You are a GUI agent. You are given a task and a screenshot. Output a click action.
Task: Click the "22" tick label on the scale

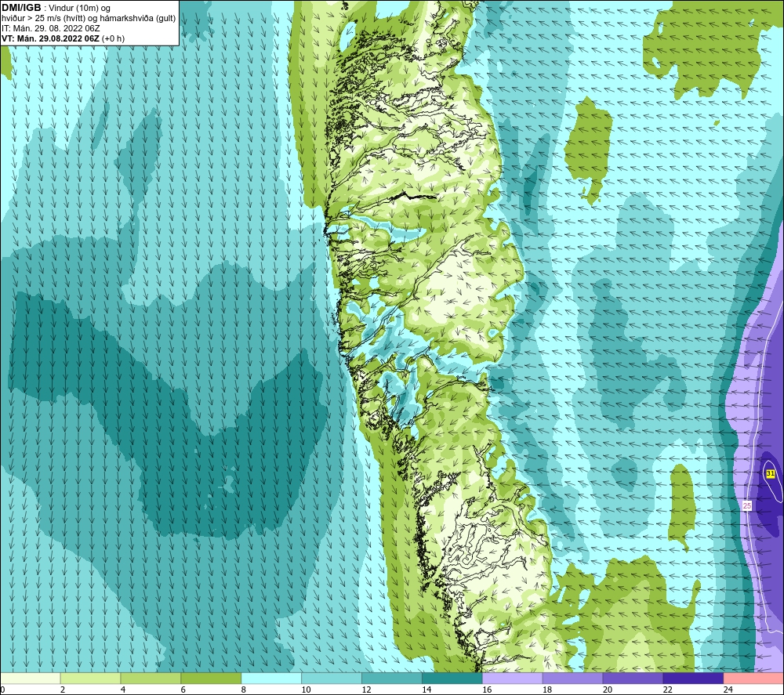pyautogui.click(x=667, y=690)
